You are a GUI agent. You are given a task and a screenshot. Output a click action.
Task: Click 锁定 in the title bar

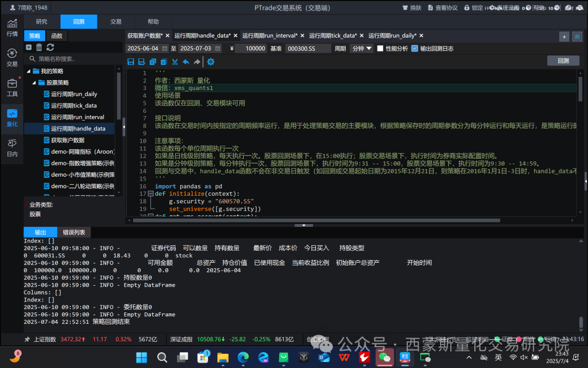(x=474, y=8)
